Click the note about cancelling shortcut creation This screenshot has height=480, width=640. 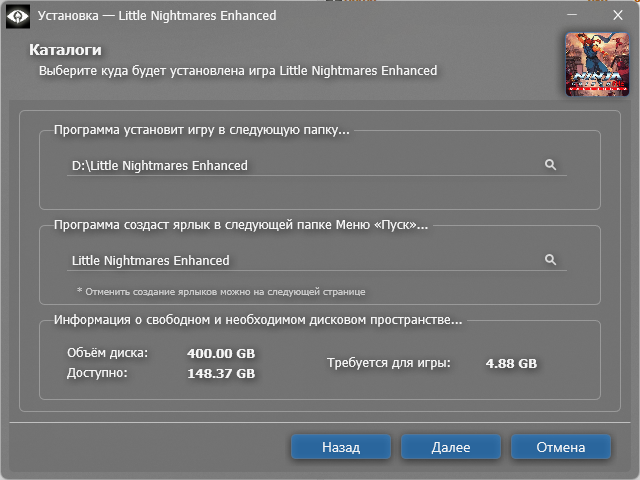(x=221, y=291)
